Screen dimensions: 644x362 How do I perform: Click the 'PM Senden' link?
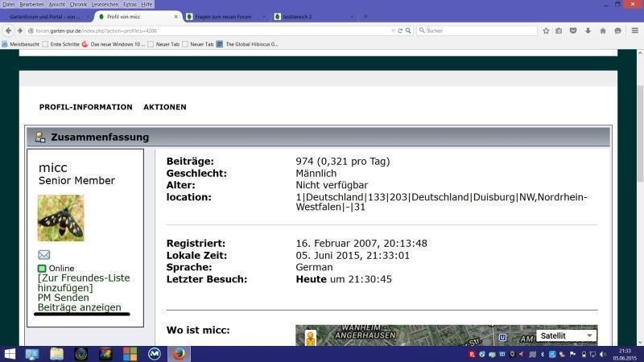(x=64, y=298)
